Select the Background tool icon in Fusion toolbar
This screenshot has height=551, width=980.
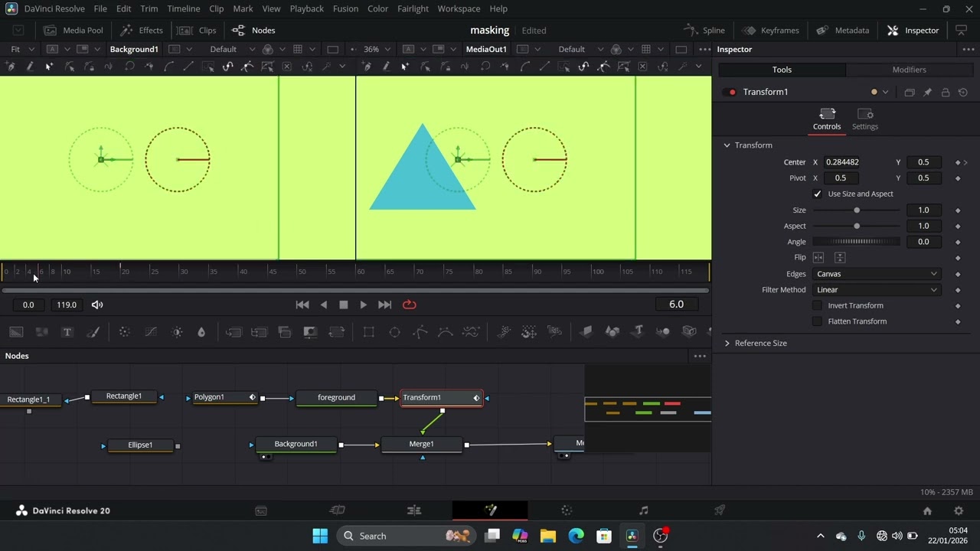click(16, 331)
